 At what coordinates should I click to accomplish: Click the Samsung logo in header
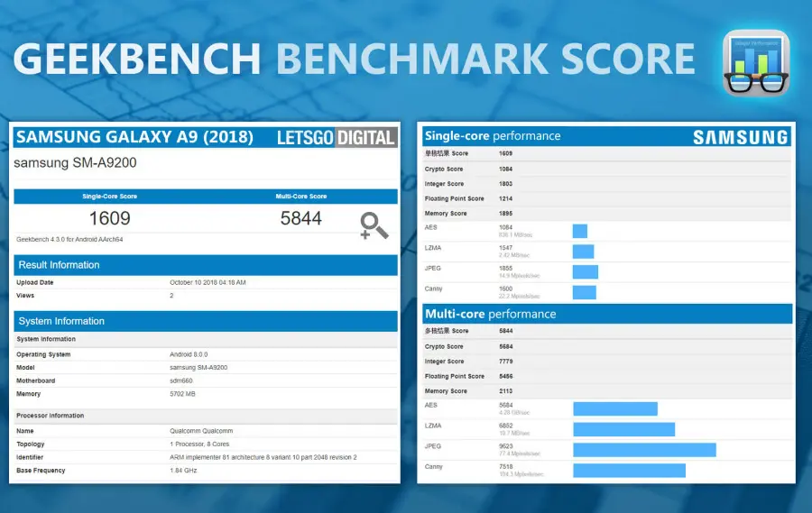(x=740, y=137)
